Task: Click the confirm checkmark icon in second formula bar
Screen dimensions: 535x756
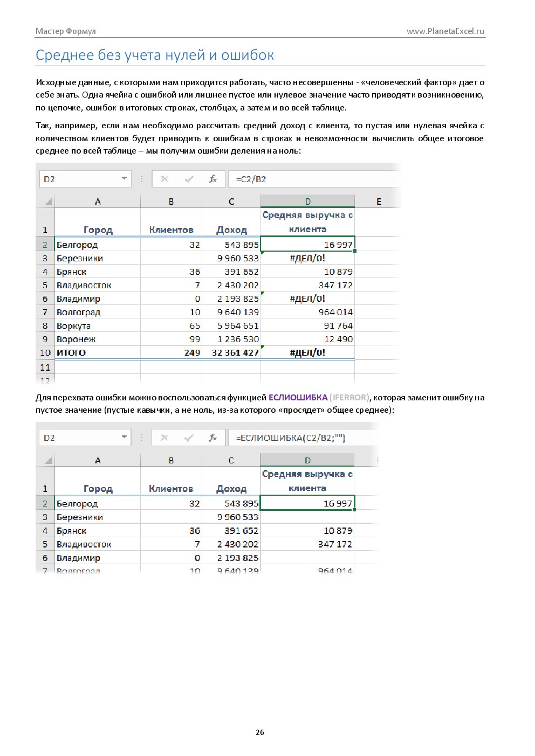Action: (x=189, y=438)
